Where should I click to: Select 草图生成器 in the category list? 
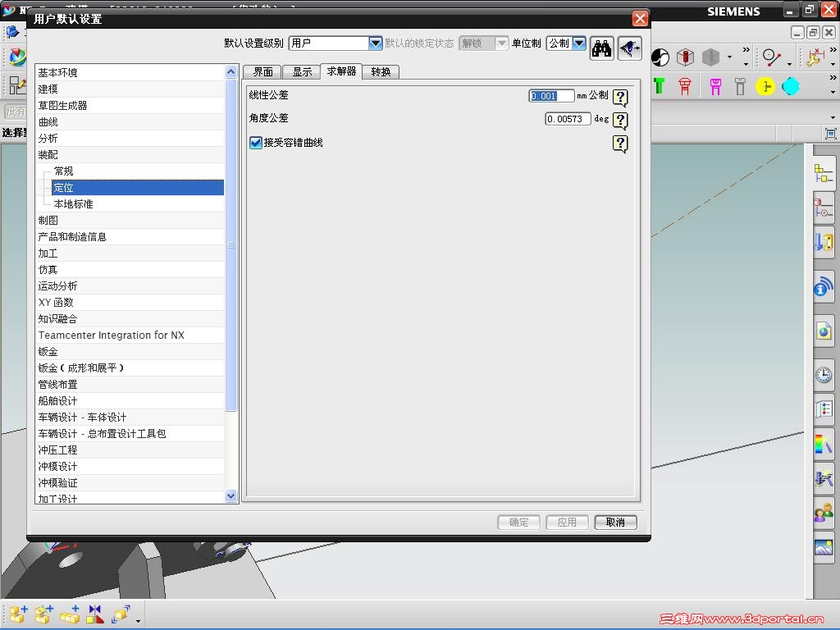130,106
